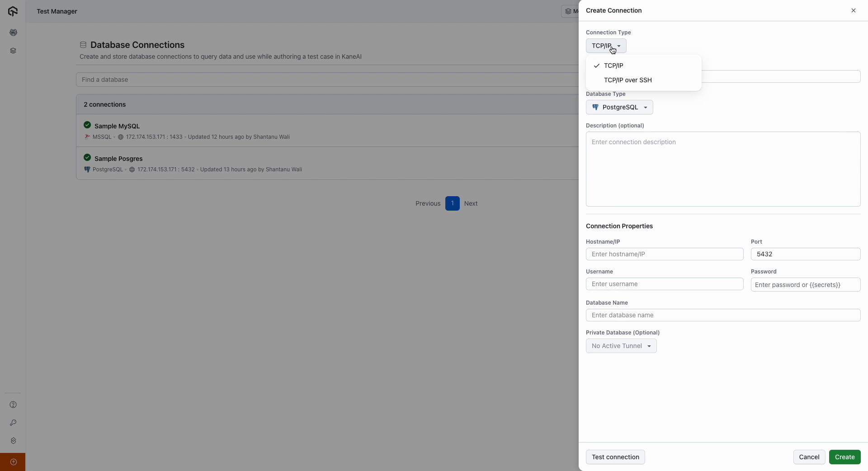Open the help question-mark icon in sidebar
The height and width of the screenshot is (471, 868).
pyautogui.click(x=13, y=405)
